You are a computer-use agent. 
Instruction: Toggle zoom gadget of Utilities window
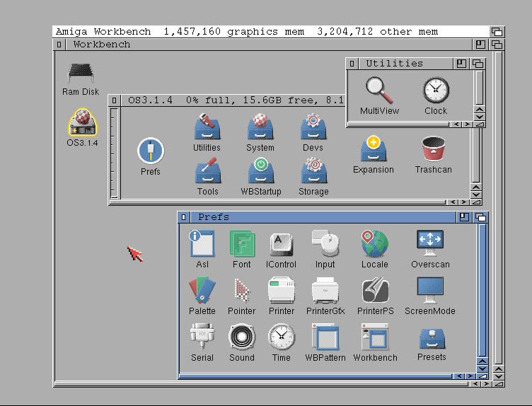click(x=461, y=64)
